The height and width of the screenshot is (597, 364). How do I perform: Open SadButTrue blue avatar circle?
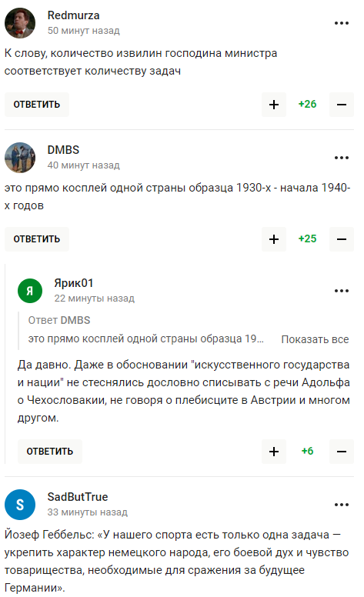click(20, 505)
